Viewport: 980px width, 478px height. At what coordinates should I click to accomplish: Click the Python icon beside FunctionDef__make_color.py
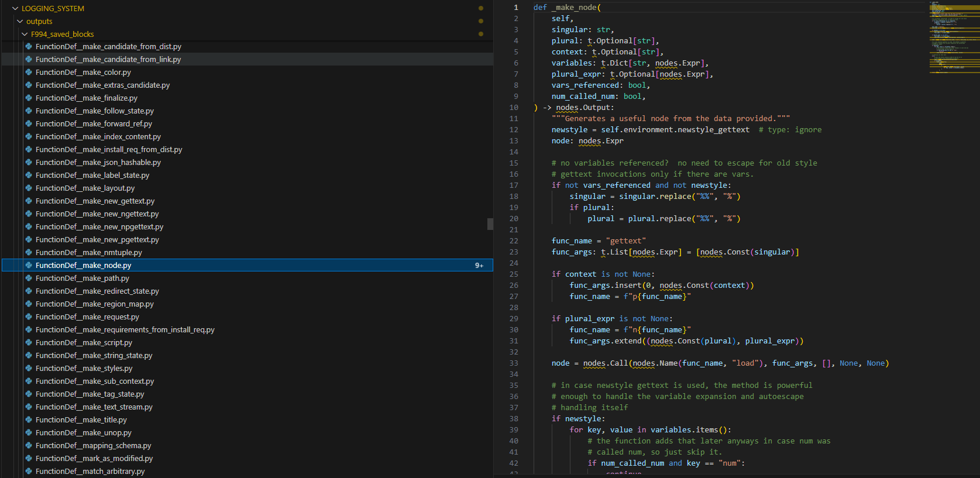click(x=29, y=73)
